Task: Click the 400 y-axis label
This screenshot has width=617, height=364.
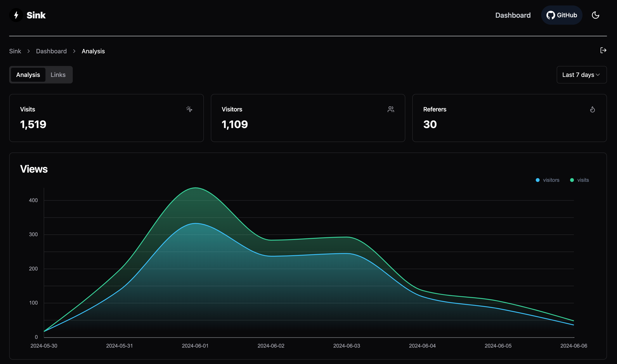Action: click(33, 200)
